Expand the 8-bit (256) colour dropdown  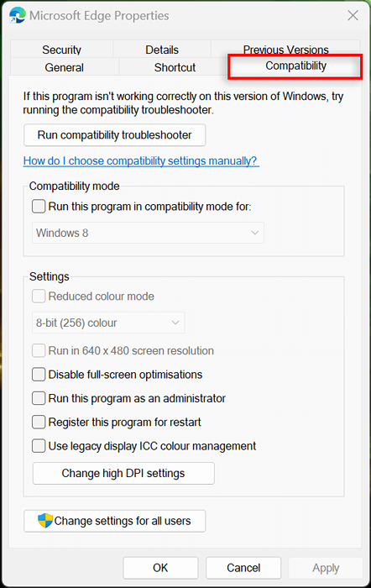[108, 323]
